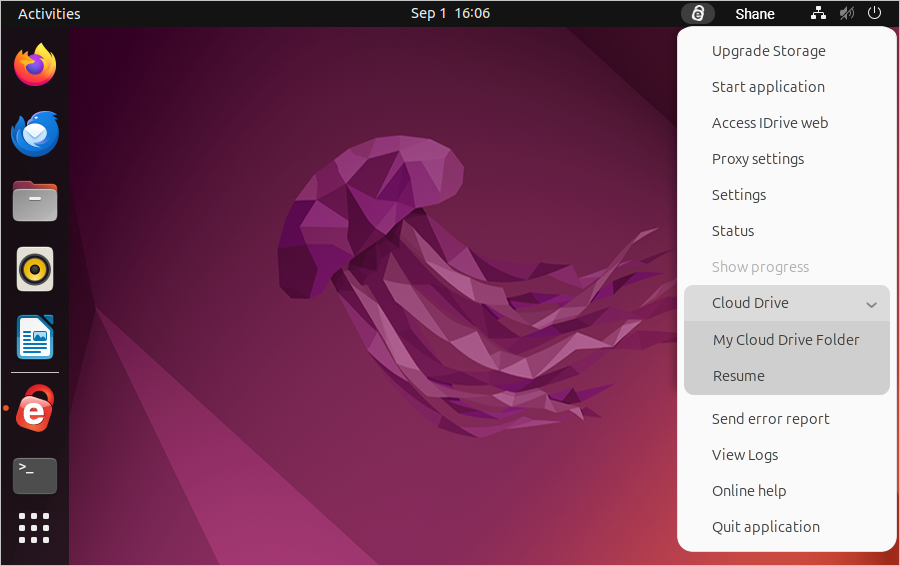Click the power icon in top bar

coord(875,13)
